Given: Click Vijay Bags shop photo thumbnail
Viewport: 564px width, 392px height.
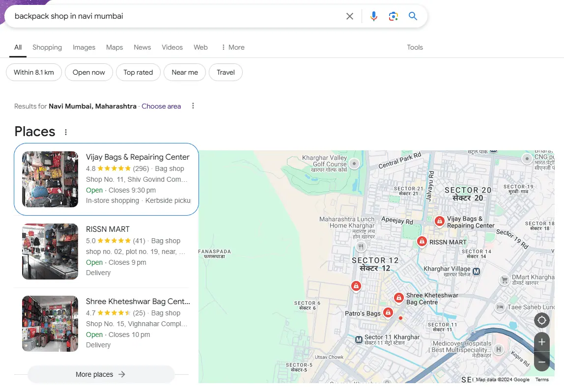Looking at the screenshot, I should click(x=50, y=179).
